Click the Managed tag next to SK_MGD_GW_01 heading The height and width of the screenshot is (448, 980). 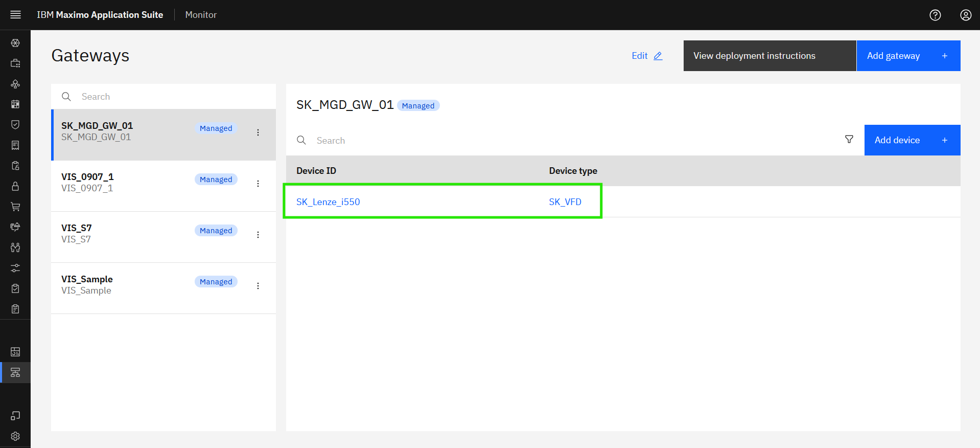418,106
